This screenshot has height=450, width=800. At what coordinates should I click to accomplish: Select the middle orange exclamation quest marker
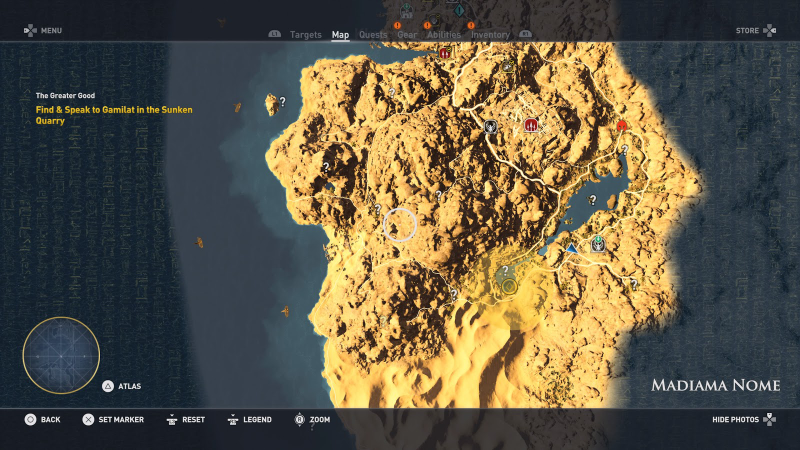click(427, 25)
